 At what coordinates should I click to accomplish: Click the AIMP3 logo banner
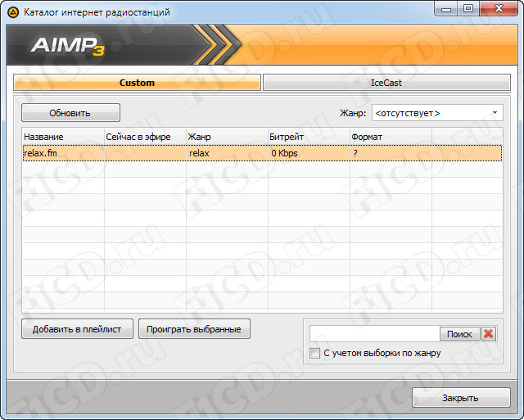click(67, 46)
